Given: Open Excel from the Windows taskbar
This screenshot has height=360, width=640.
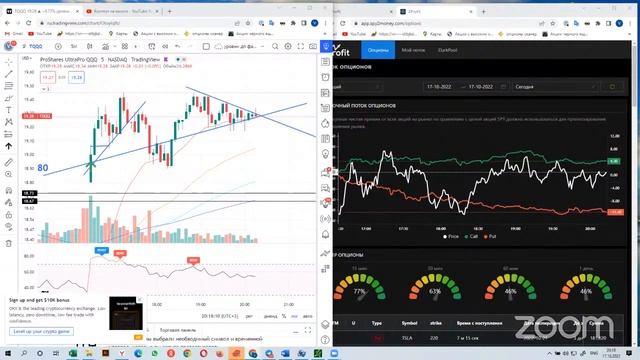Looking at the screenshot, I should [73, 353].
